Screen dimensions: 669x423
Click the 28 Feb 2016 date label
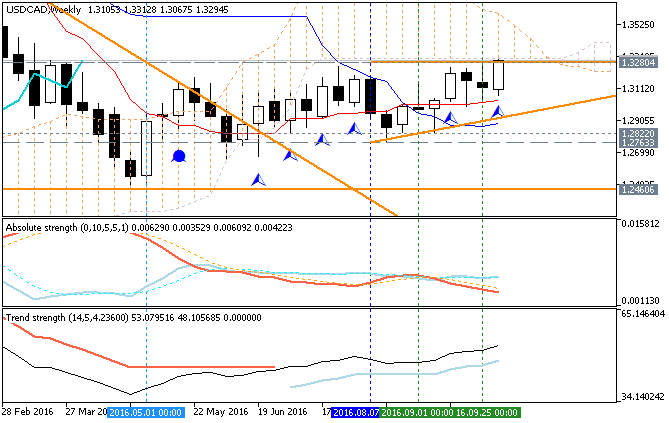[x=28, y=412]
